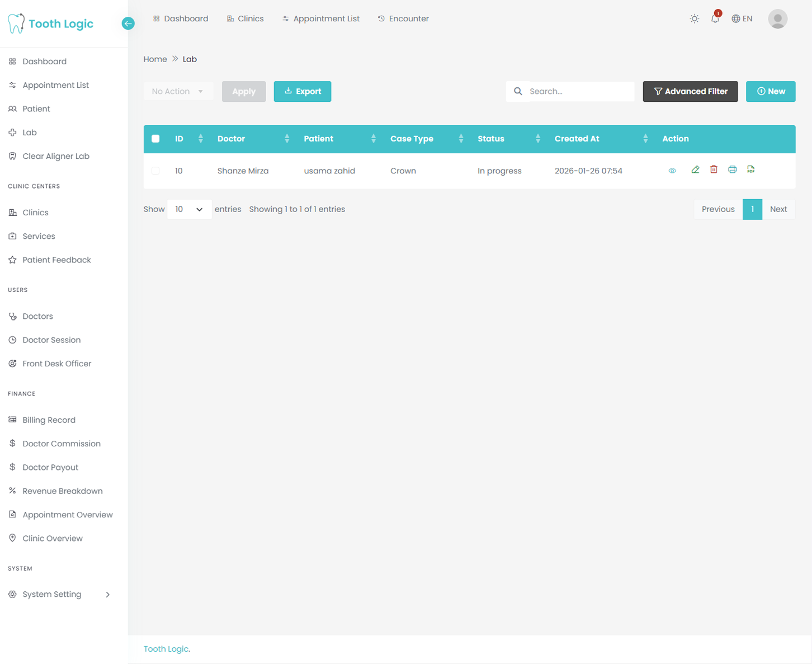Toggle light/dark theme sun icon

[x=695, y=18]
